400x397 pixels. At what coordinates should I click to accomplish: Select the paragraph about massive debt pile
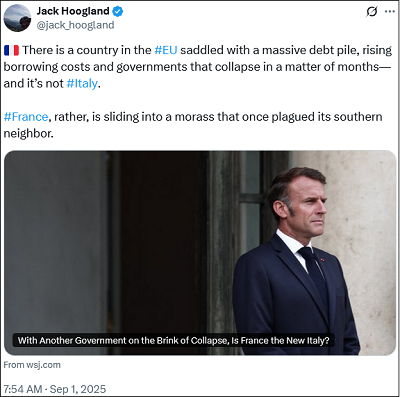198,67
